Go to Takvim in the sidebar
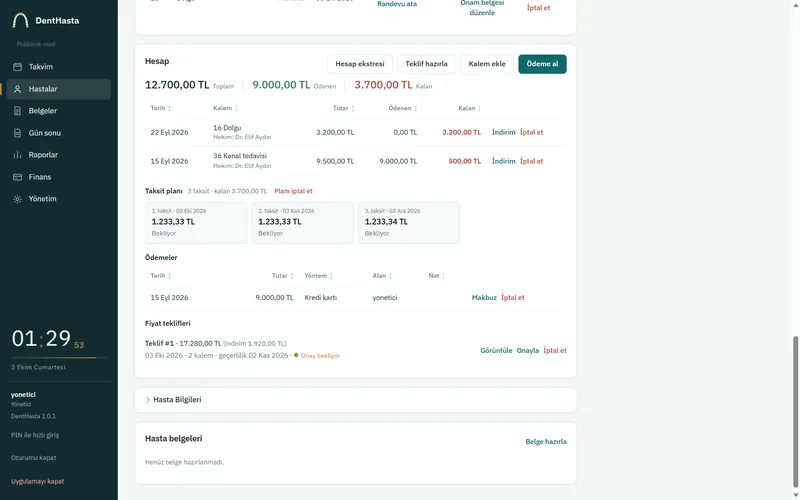The height and width of the screenshot is (500, 800). coord(59,67)
